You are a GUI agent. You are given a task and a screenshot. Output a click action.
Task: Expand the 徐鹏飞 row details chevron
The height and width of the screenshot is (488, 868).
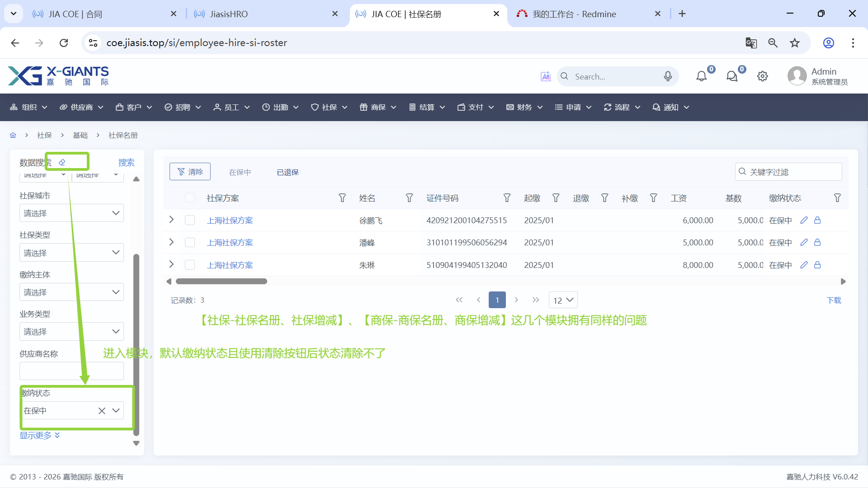171,220
